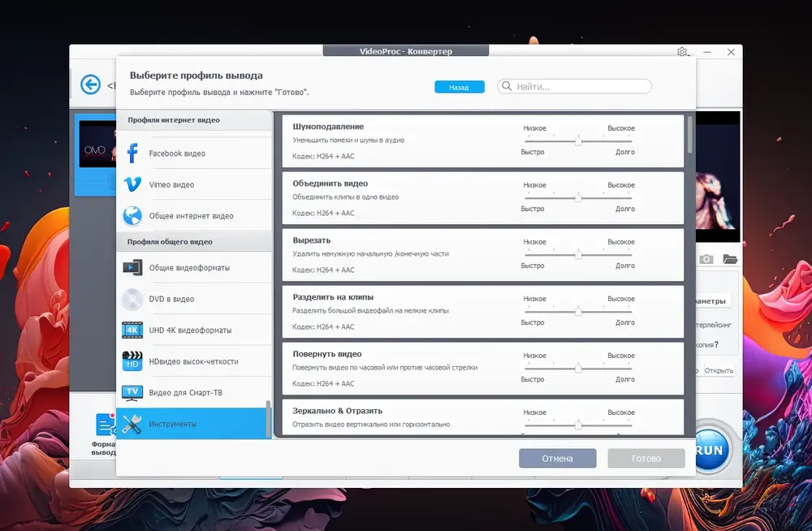Open the Общее интернет видео globe icon
This screenshot has height=531, width=812.
click(x=132, y=215)
